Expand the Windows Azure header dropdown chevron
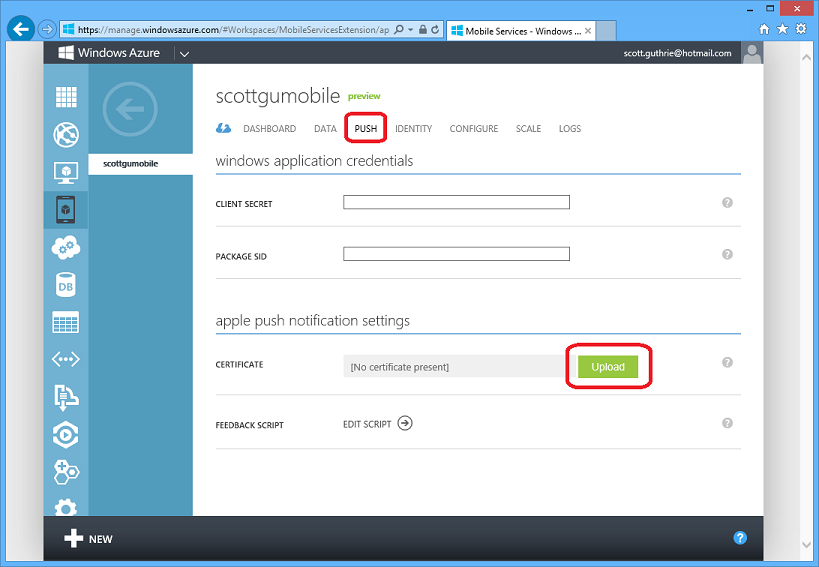The width and height of the screenshot is (819, 567). [x=184, y=53]
